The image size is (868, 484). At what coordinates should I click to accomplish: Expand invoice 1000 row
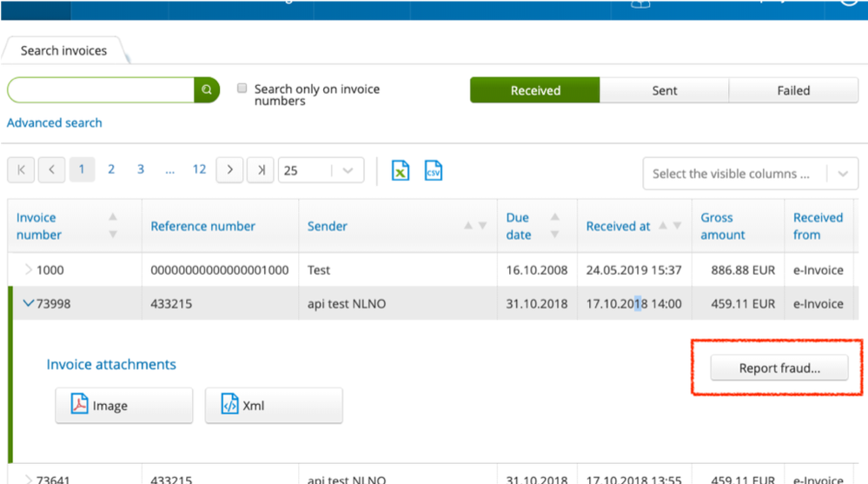(x=28, y=269)
